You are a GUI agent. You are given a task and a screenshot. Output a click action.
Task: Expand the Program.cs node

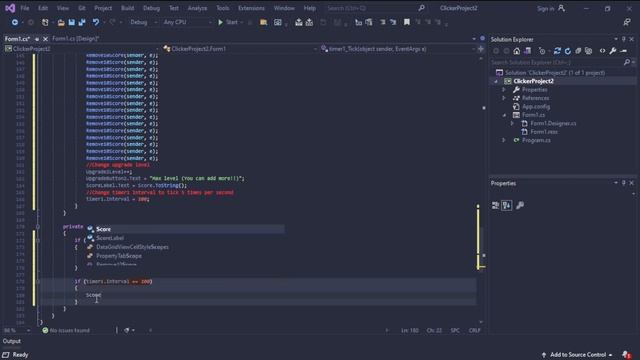click(x=504, y=140)
